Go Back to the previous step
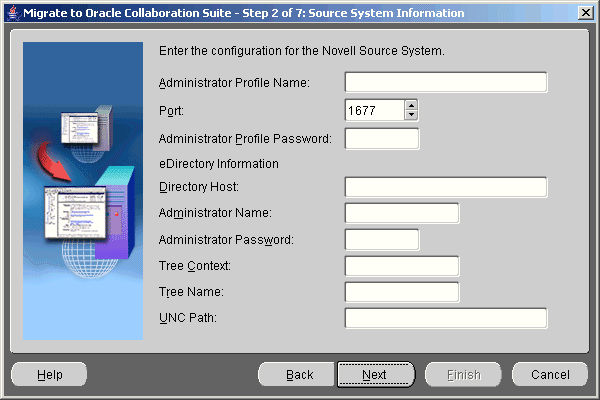The height and width of the screenshot is (400, 600). pyautogui.click(x=297, y=374)
